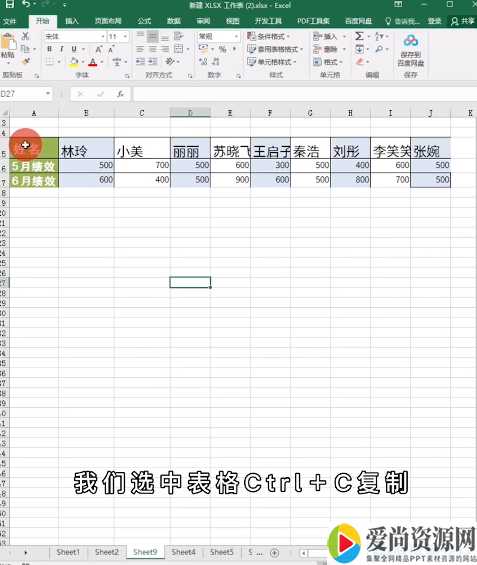Toggle Bold formatting
This screenshot has width=477, height=565.
49,49
